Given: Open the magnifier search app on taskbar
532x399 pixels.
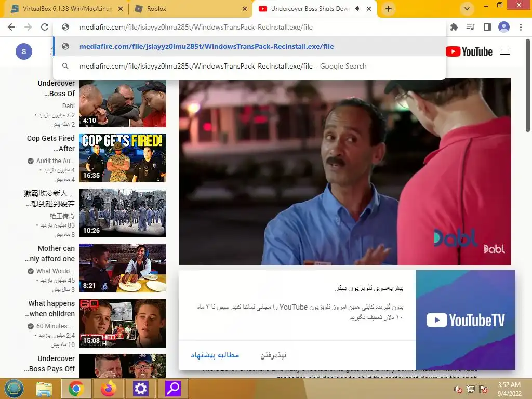Looking at the screenshot, I should coord(172,389).
